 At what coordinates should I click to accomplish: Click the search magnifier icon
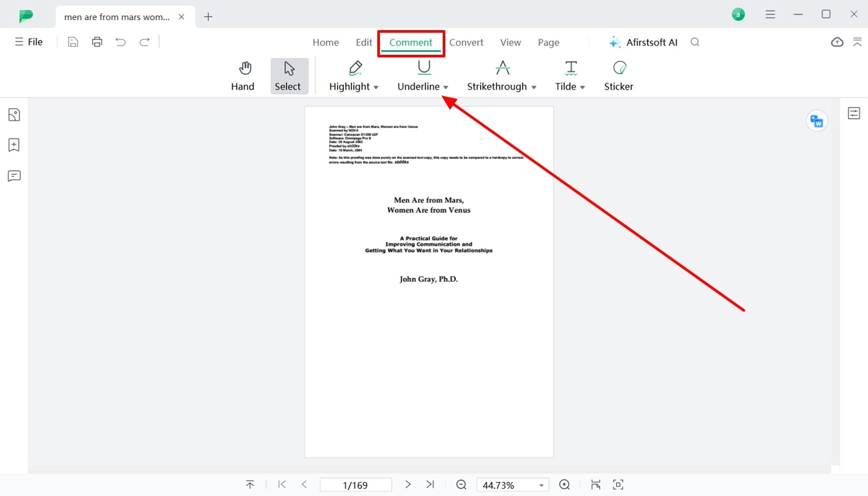(695, 42)
